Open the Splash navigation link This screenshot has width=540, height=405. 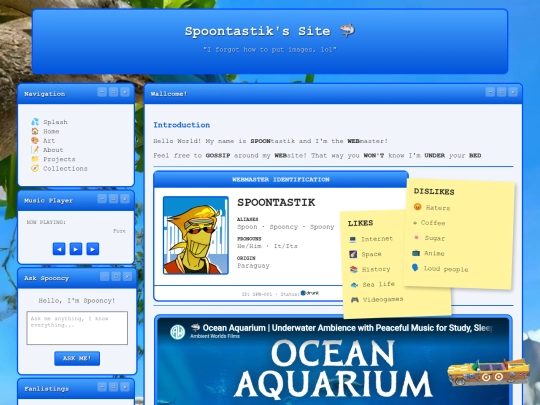pos(55,122)
